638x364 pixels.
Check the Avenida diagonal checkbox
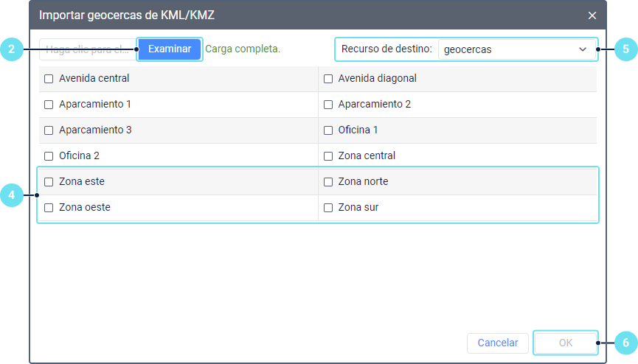click(328, 78)
